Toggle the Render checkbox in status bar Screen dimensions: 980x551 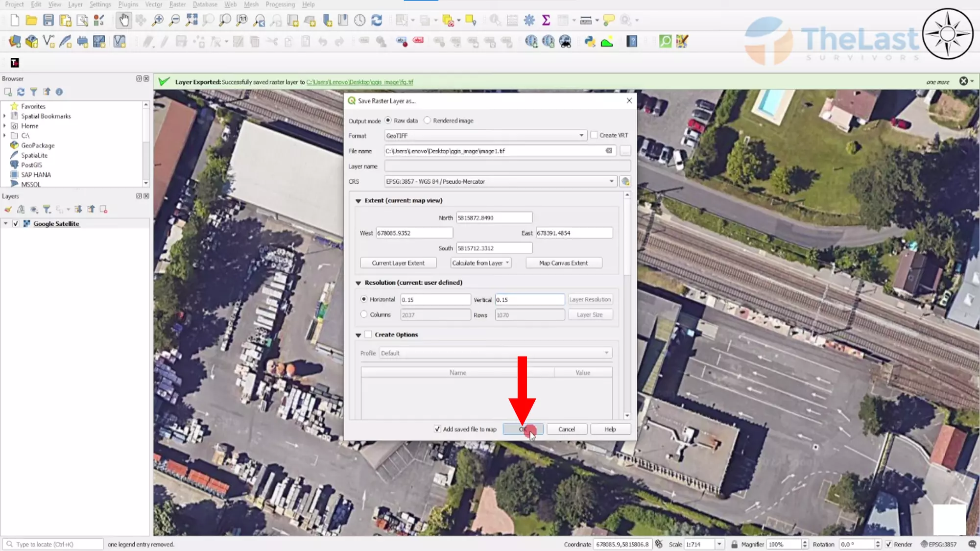[x=889, y=544]
